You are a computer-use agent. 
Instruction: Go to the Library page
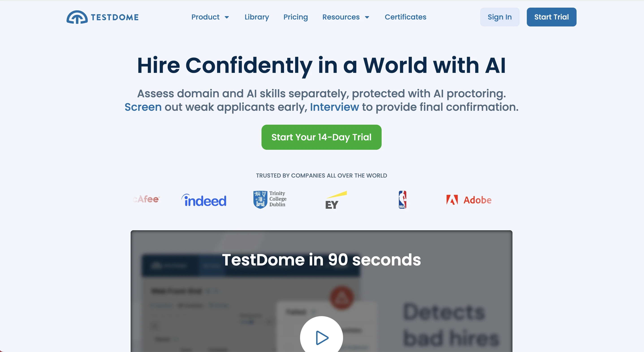pyautogui.click(x=257, y=17)
